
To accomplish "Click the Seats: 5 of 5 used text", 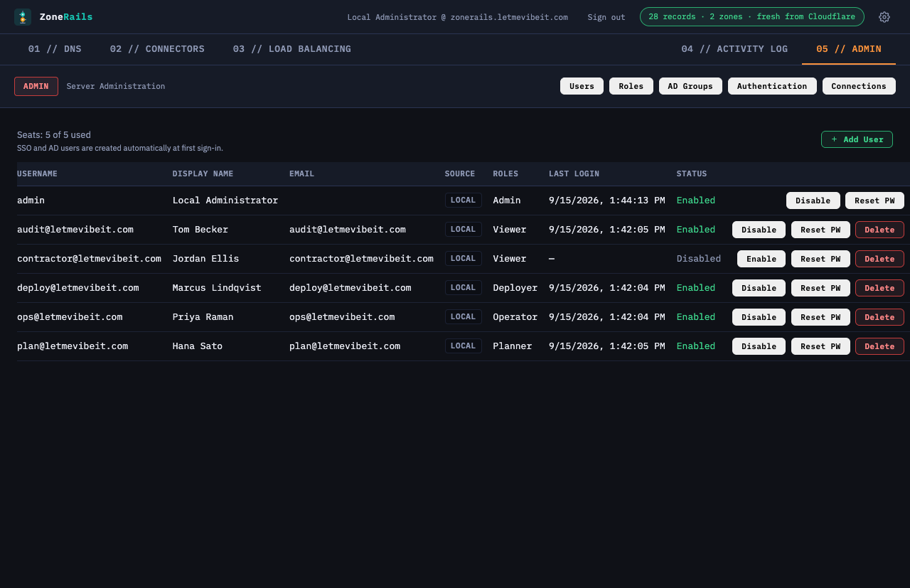I will click(54, 135).
